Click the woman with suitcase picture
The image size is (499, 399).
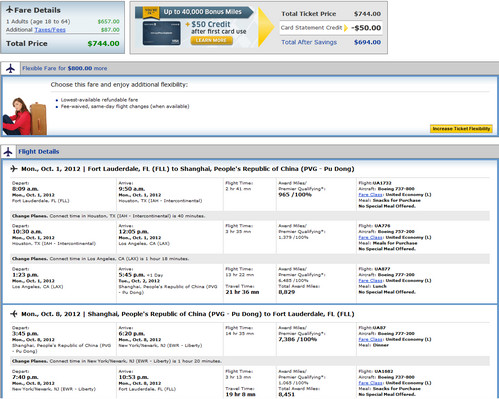tap(24, 116)
